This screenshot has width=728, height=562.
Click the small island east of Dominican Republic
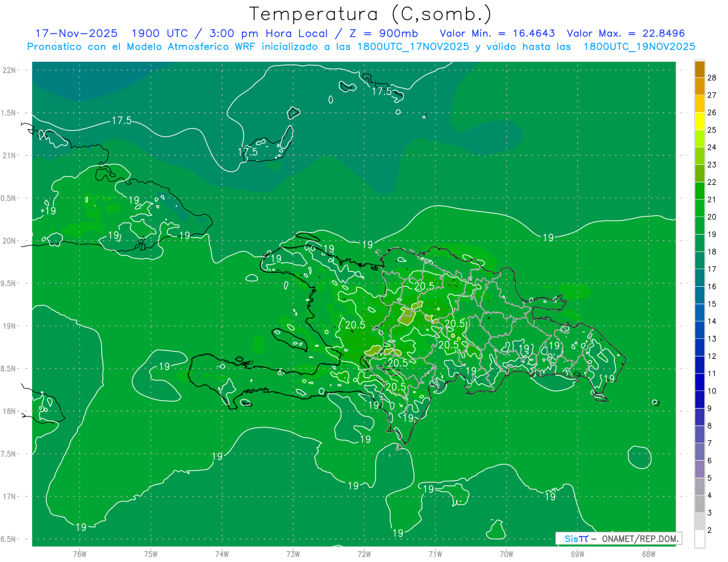(x=655, y=402)
